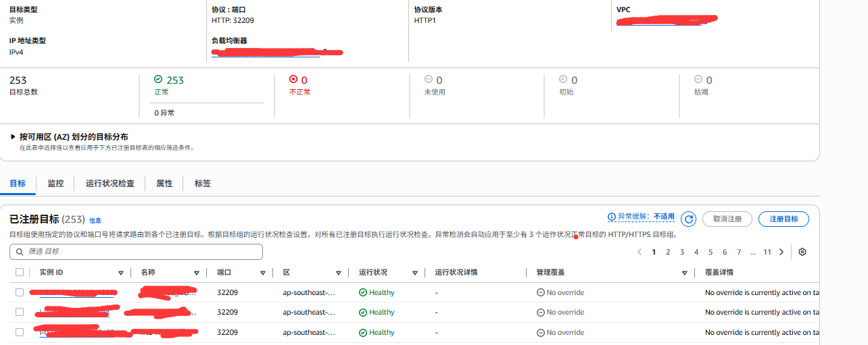This screenshot has height=345, width=868.
Task: Select the first target row checkbox
Action: pyautogui.click(x=20, y=292)
